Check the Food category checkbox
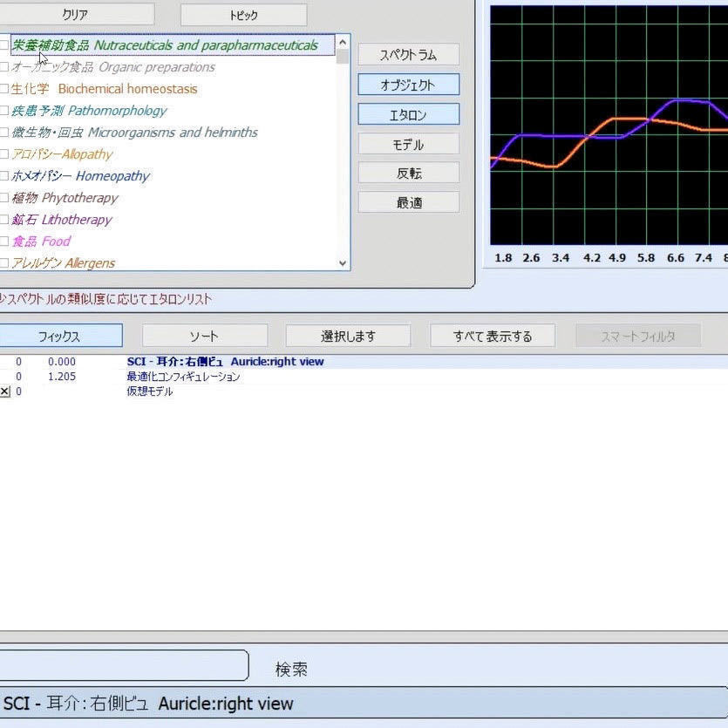This screenshot has height=728, width=728. pyautogui.click(x=3, y=241)
